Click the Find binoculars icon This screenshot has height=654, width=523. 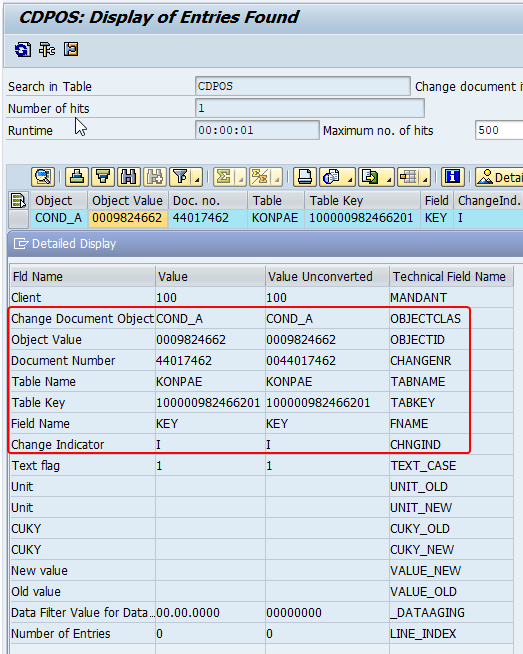click(x=129, y=177)
